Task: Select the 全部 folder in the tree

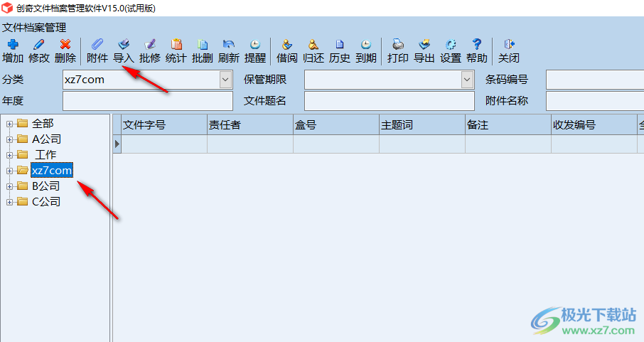Action: [x=43, y=123]
